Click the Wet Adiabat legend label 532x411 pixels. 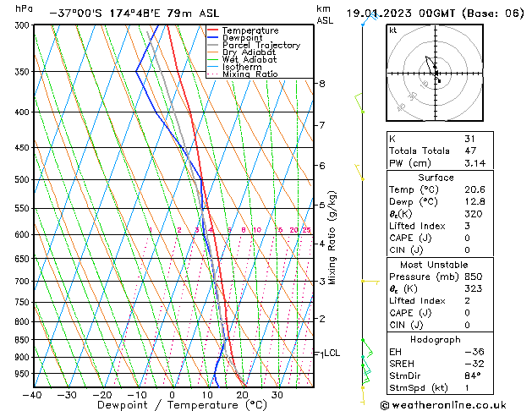(x=250, y=60)
